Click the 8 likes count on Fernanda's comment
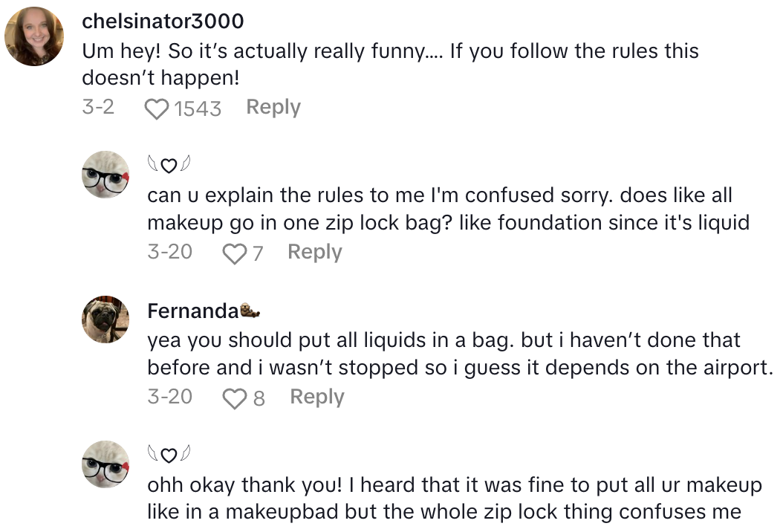The width and height of the screenshot is (783, 532). pos(259,399)
